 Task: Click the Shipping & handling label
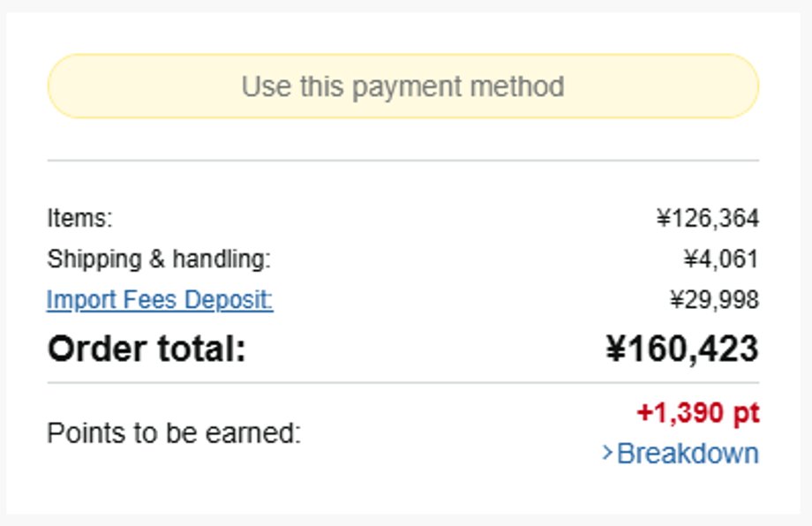pos(159,259)
